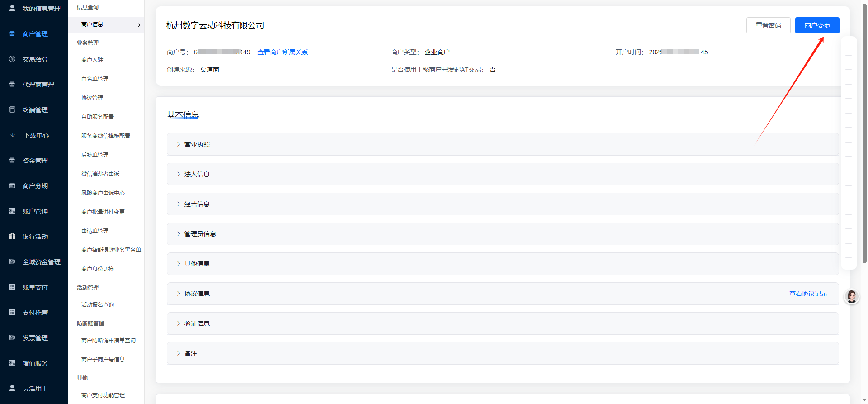Click the 下载中心 download icon
Screen dimensions: 868x404
tap(13, 135)
